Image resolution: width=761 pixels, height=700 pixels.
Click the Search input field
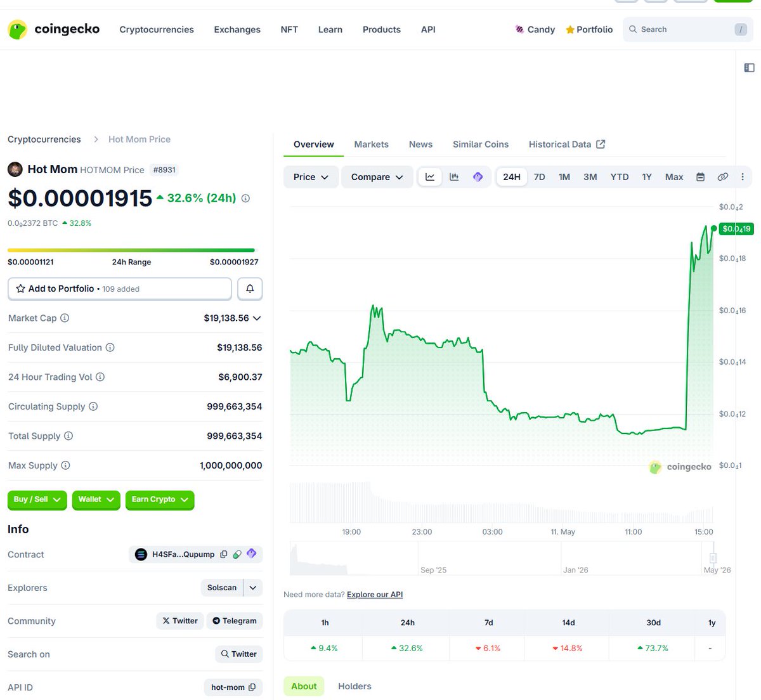[688, 29]
